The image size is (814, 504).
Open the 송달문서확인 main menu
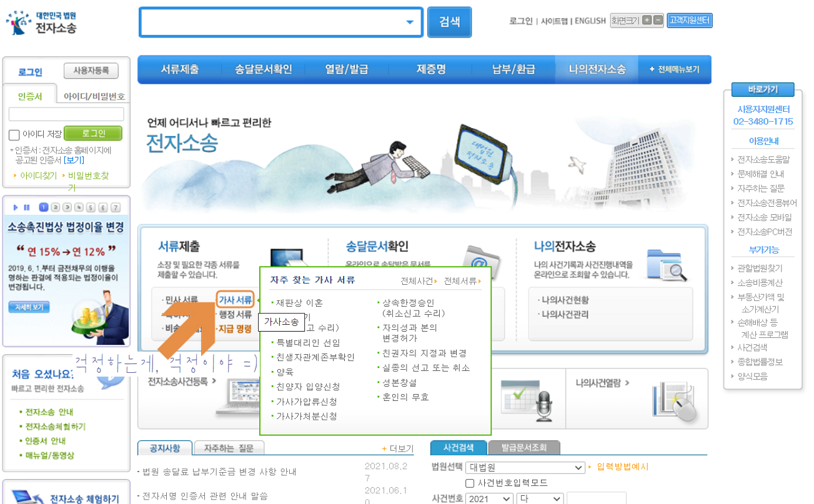[263, 69]
